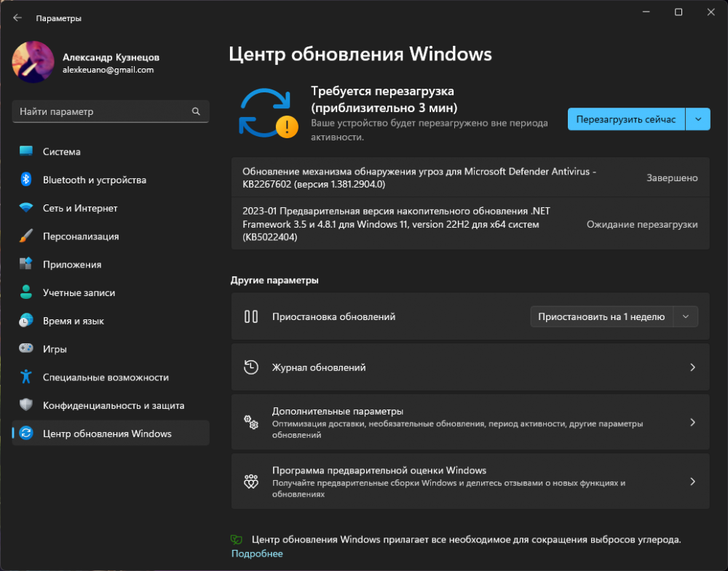This screenshot has width=728, height=571.
Task: Click Приостановить на 1 неделю button
Action: pyautogui.click(x=601, y=316)
